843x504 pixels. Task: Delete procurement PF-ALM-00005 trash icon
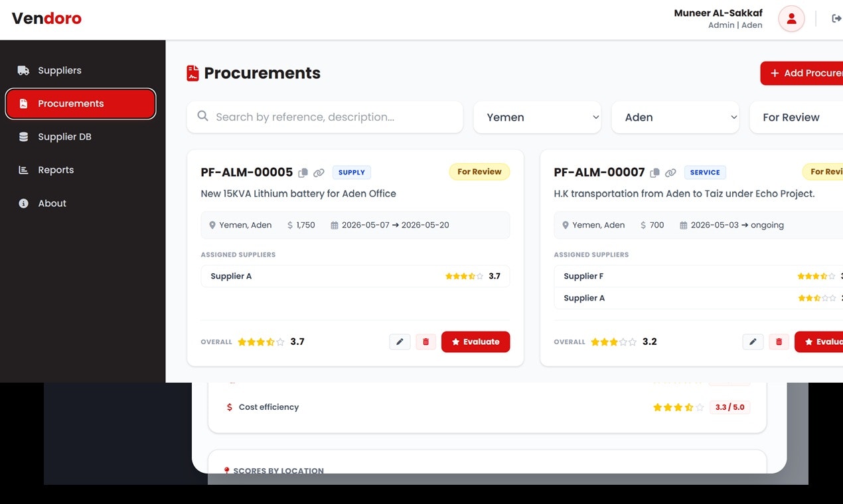(426, 342)
